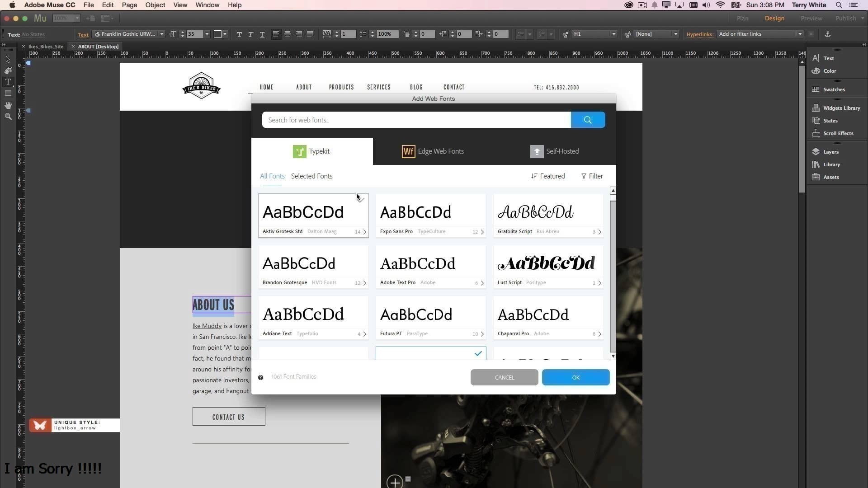This screenshot has height=488, width=868.
Task: Expand Grafolita Script font variants
Action: pyautogui.click(x=599, y=232)
